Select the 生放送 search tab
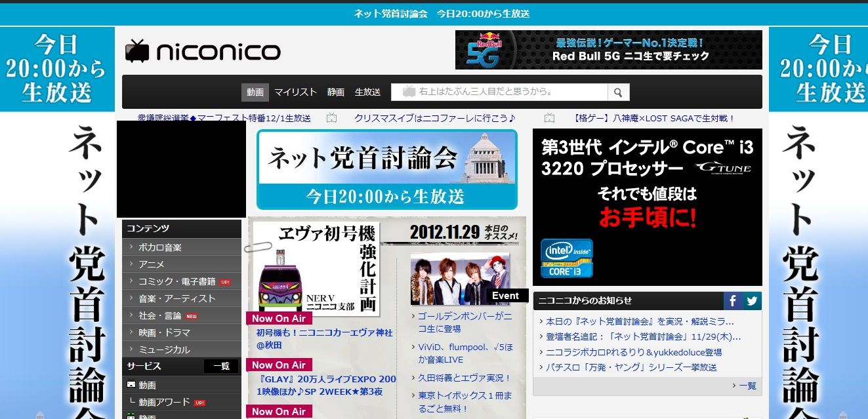This screenshot has width=868, height=419. click(367, 92)
